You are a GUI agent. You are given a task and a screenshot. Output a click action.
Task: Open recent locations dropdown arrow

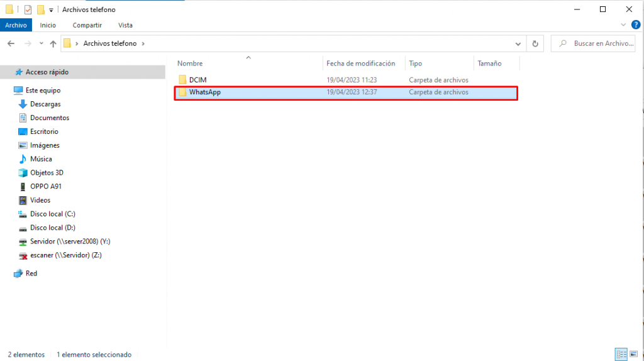click(x=41, y=43)
